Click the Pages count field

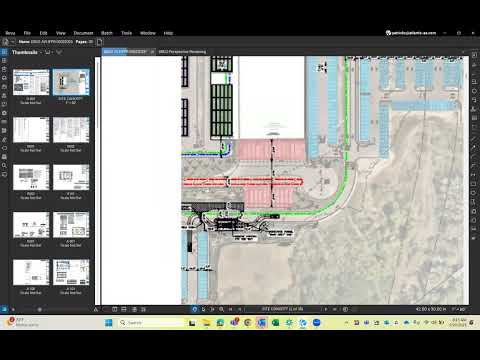[x=85, y=42]
